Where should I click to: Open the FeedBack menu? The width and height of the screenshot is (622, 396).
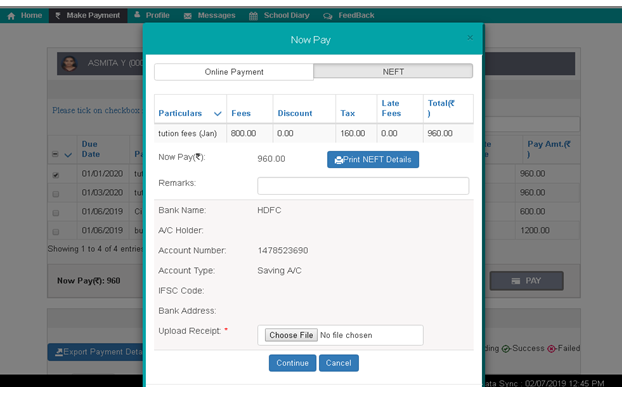point(349,15)
